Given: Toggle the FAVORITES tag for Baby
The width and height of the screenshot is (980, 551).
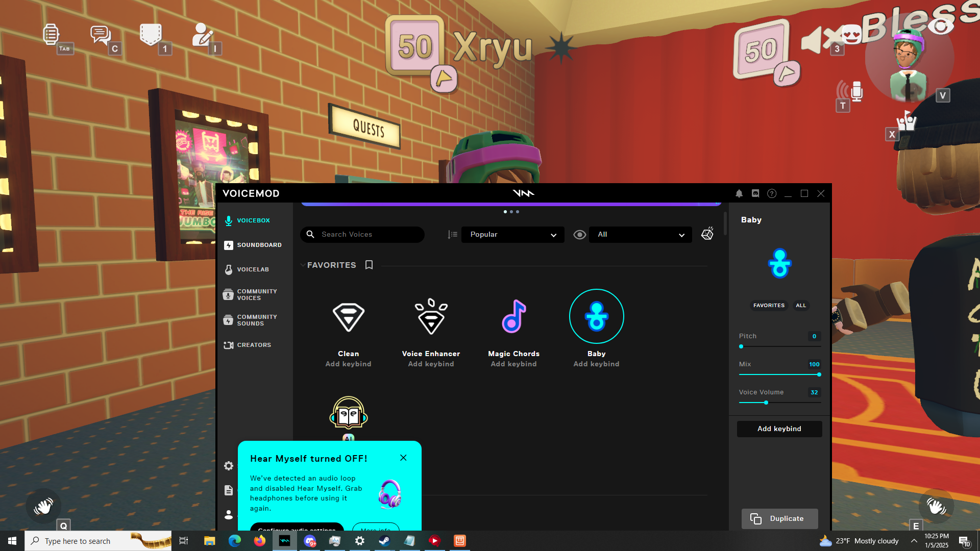Looking at the screenshot, I should point(769,306).
